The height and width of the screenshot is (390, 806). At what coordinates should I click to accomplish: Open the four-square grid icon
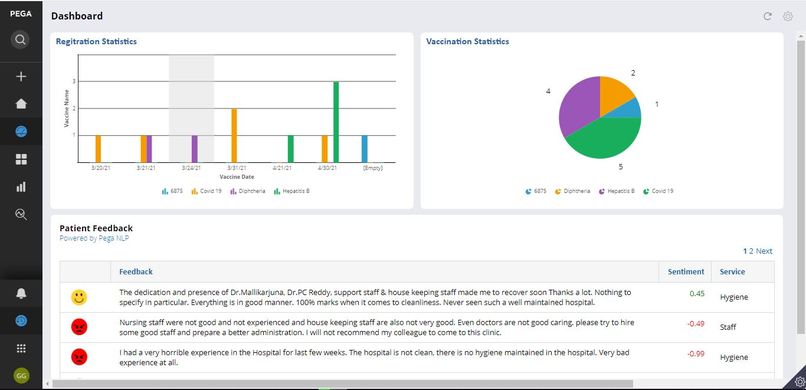tap(21, 159)
